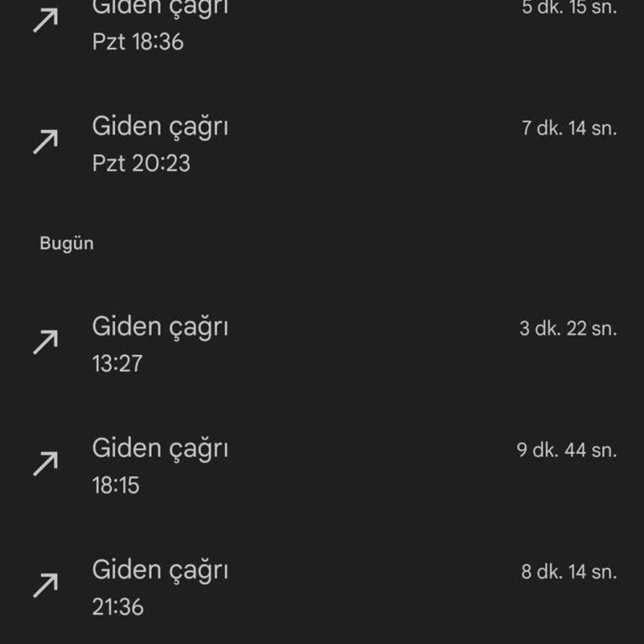This screenshot has height=644, width=644.
Task: Click the 18:15 call time
Action: 116,485
